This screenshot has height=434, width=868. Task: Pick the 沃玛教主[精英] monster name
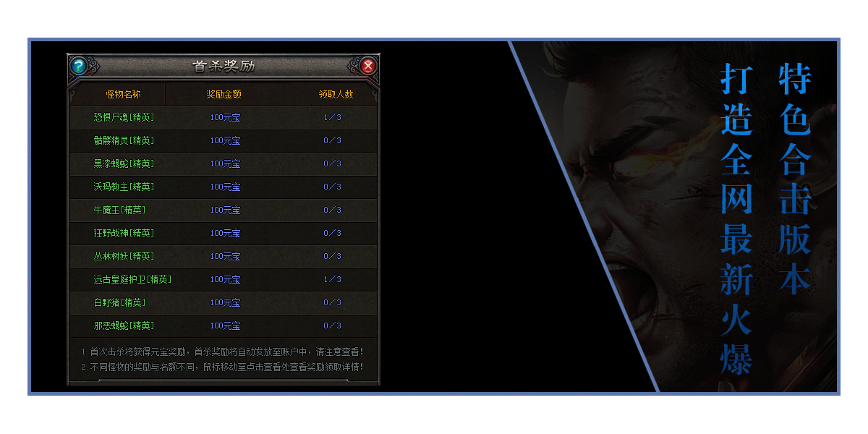[x=124, y=187]
